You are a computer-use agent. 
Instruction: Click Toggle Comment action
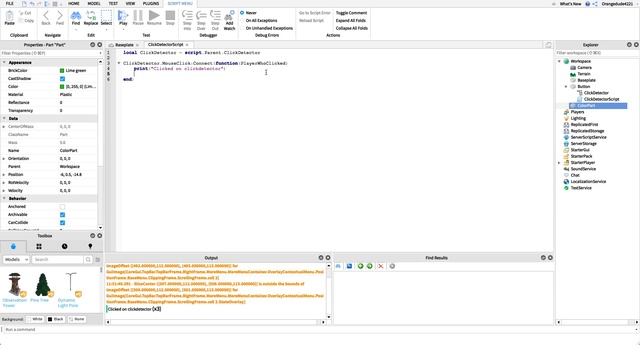click(x=351, y=13)
